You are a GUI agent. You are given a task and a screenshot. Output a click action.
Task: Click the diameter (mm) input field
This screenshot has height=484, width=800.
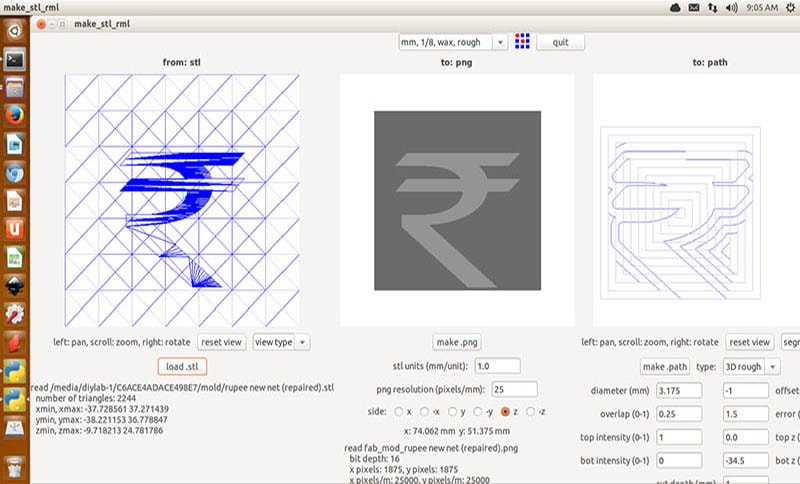tap(679, 391)
